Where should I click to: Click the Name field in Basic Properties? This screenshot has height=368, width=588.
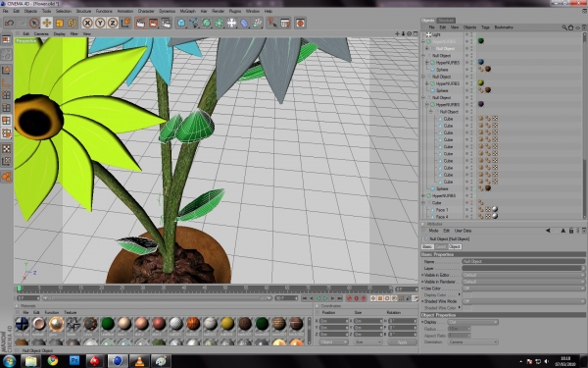523,261
